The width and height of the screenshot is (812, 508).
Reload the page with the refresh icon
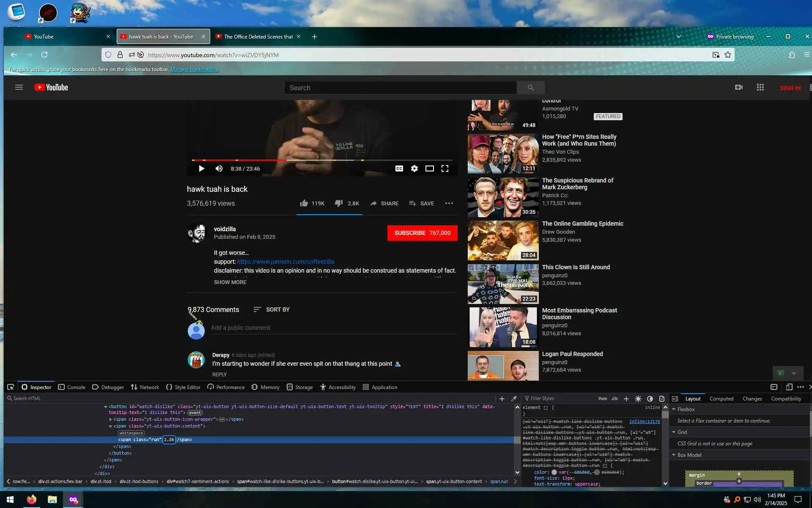click(x=44, y=55)
